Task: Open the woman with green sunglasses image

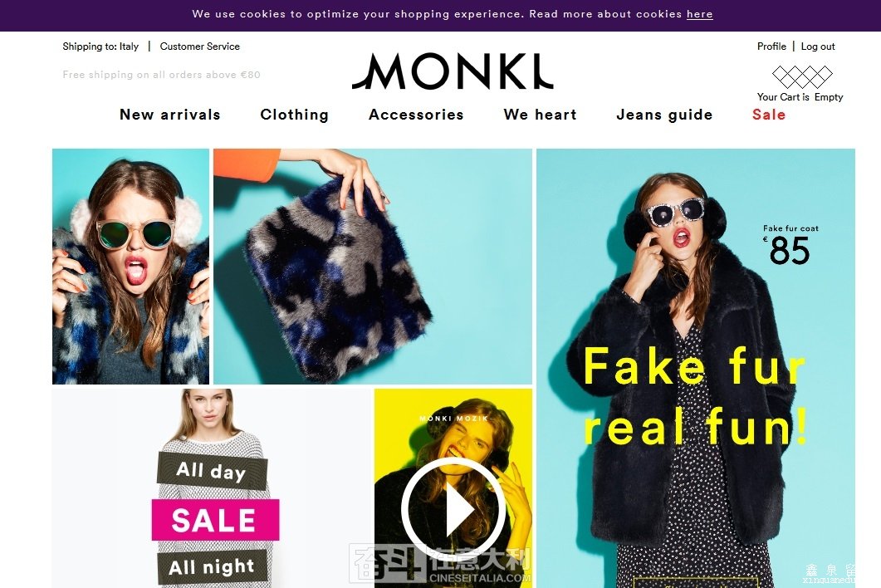Action: click(x=130, y=267)
